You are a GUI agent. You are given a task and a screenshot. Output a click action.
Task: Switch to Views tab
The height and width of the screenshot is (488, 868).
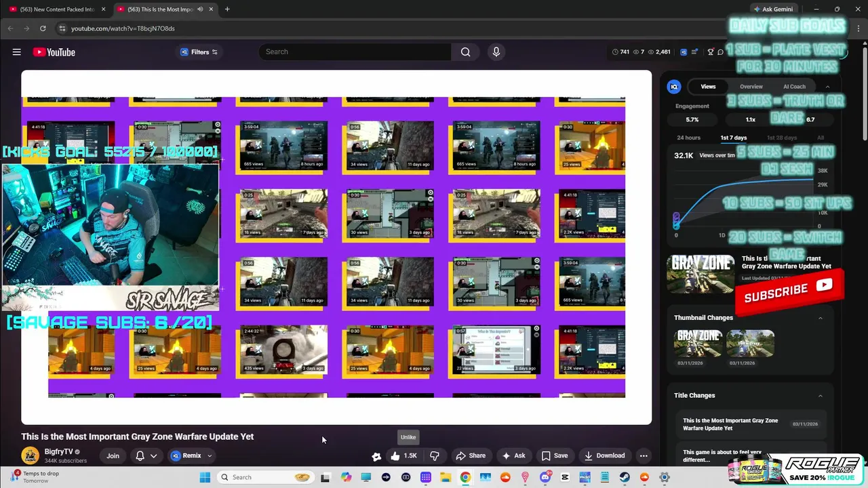click(708, 87)
